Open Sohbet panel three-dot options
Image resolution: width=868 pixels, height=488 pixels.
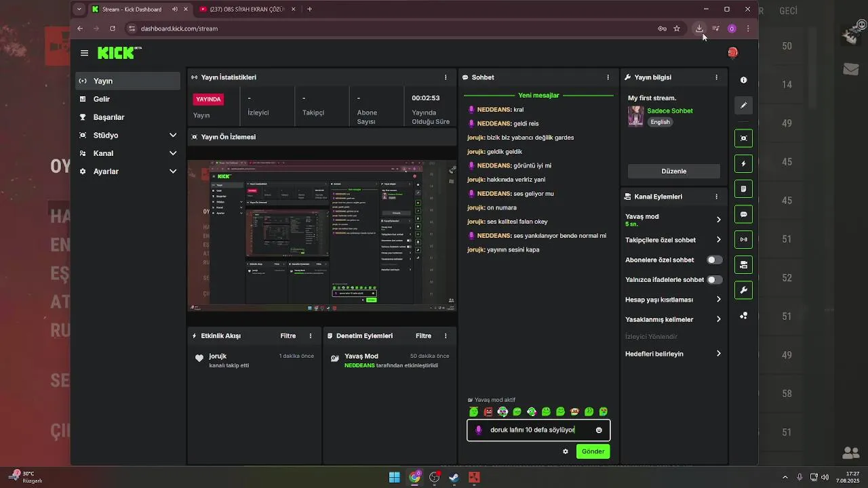608,77
